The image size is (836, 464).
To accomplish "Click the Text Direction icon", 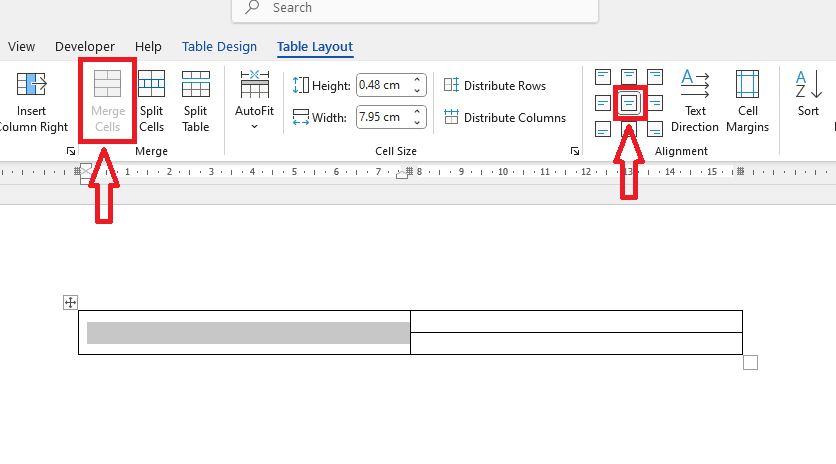I will click(695, 100).
